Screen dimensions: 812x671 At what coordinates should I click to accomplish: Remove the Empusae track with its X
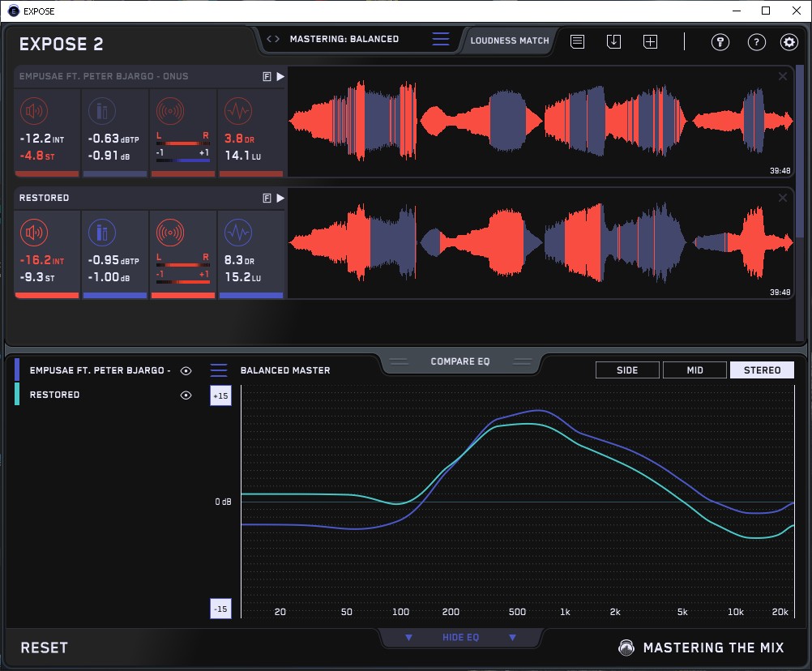783,77
